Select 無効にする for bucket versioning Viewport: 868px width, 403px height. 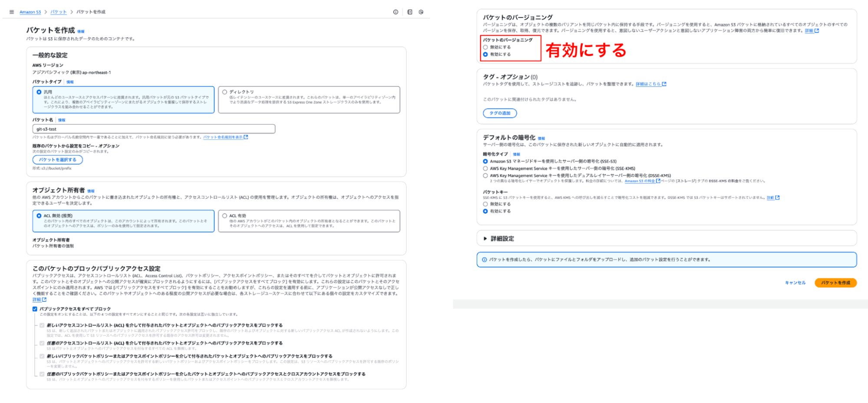pos(485,47)
